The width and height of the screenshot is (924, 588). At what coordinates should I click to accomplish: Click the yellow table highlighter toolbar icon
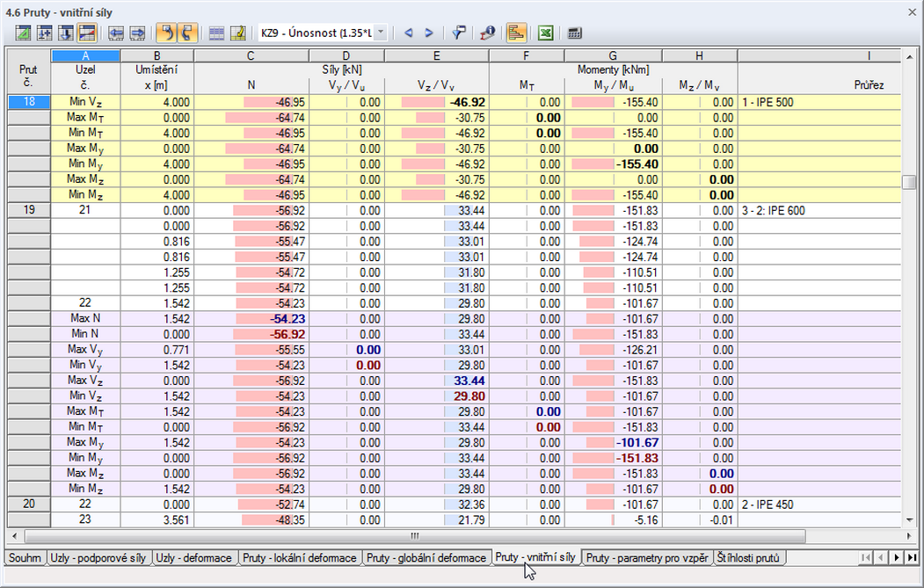click(x=238, y=33)
